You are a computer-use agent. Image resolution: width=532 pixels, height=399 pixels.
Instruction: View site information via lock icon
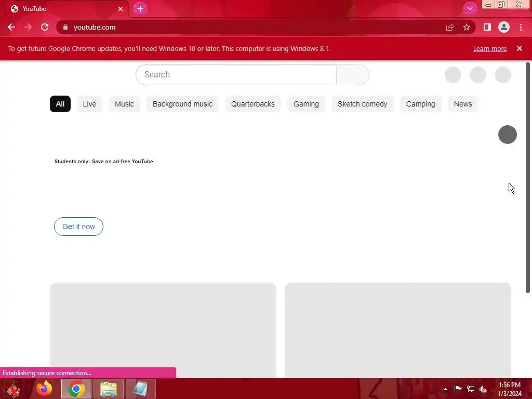65,27
